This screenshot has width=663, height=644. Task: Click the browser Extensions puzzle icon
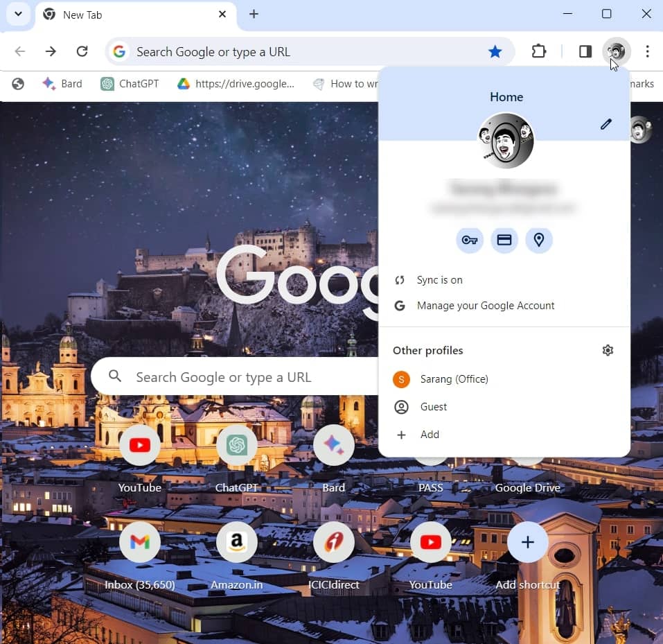tap(539, 51)
